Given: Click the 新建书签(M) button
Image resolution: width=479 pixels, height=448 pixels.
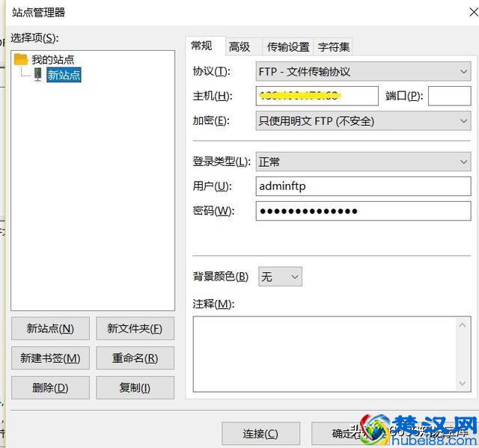Looking at the screenshot, I should [50, 358].
